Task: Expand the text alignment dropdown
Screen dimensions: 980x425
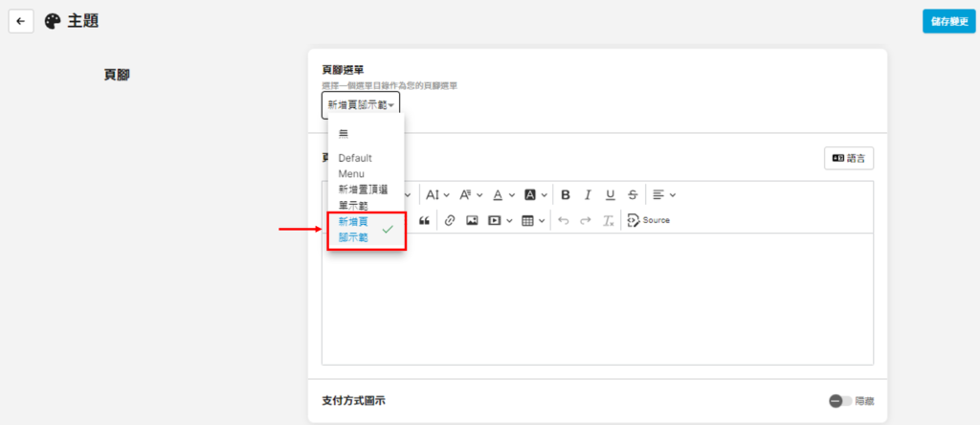Action: 664,194
